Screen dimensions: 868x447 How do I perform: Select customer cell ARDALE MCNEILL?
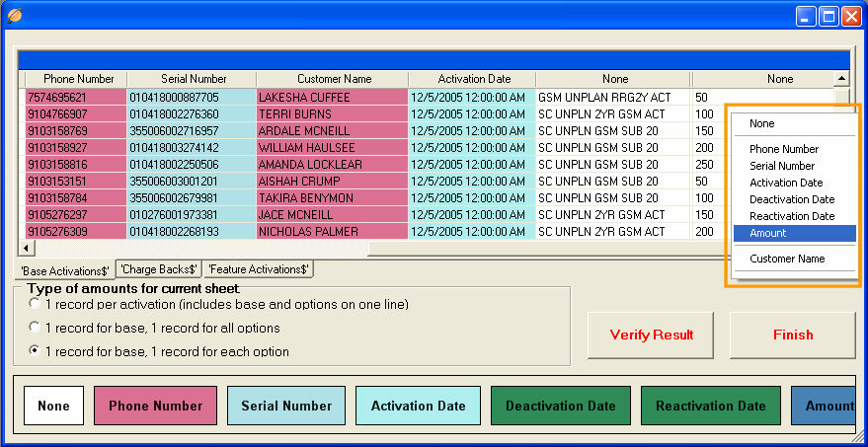click(332, 130)
